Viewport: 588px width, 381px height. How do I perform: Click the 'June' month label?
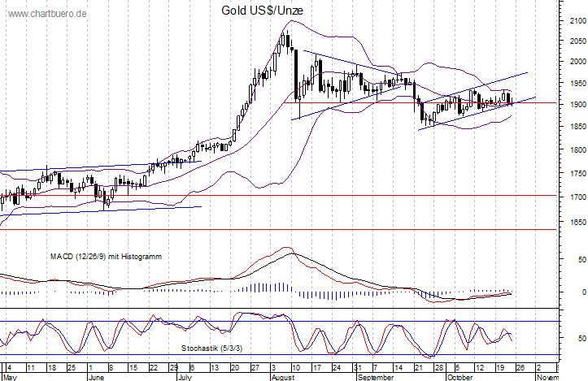coord(97,377)
